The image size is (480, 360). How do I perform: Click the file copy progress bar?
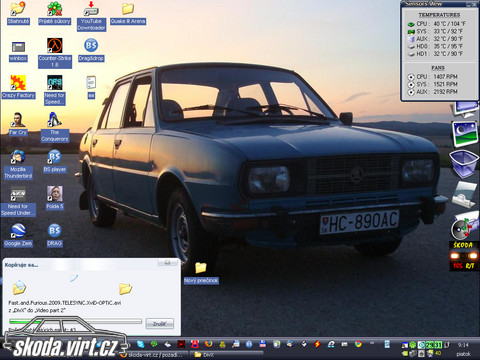tap(76, 321)
